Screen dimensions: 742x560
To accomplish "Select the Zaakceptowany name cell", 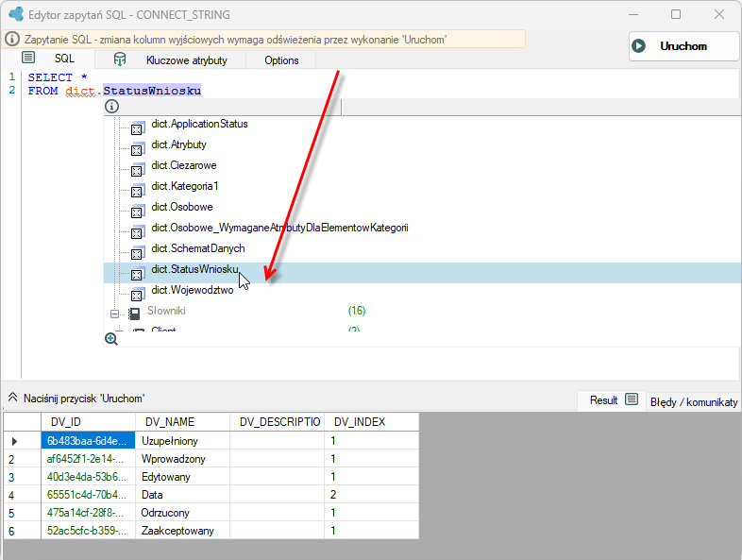I will click(x=182, y=530).
